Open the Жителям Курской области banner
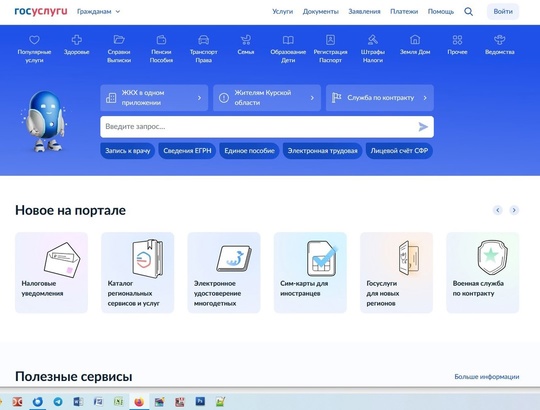 [x=267, y=98]
